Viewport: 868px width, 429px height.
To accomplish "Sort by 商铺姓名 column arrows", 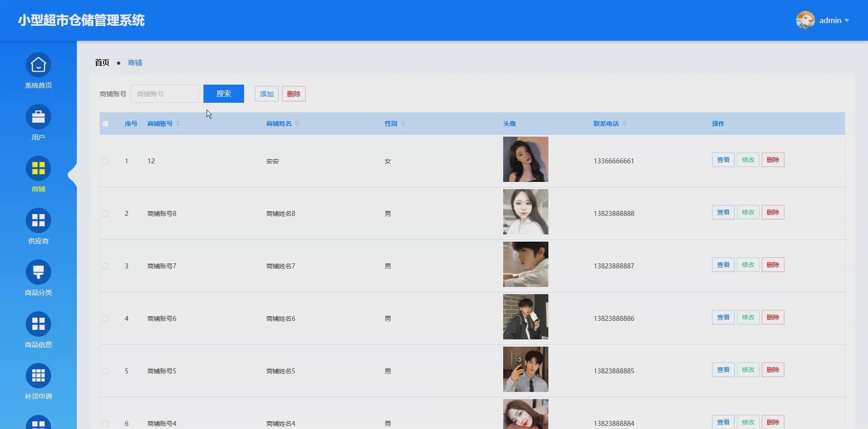I will (297, 124).
